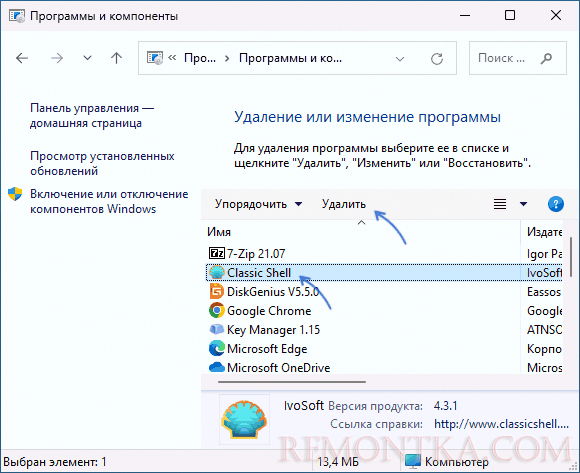Sort by the Издатель column header
Image resolution: width=580 pixels, height=473 pixels.
[544, 232]
